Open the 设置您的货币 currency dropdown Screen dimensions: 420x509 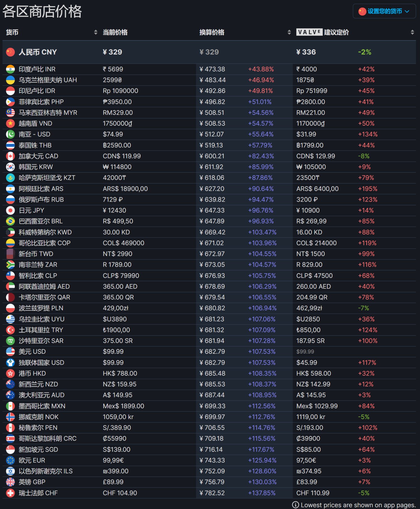coord(384,11)
